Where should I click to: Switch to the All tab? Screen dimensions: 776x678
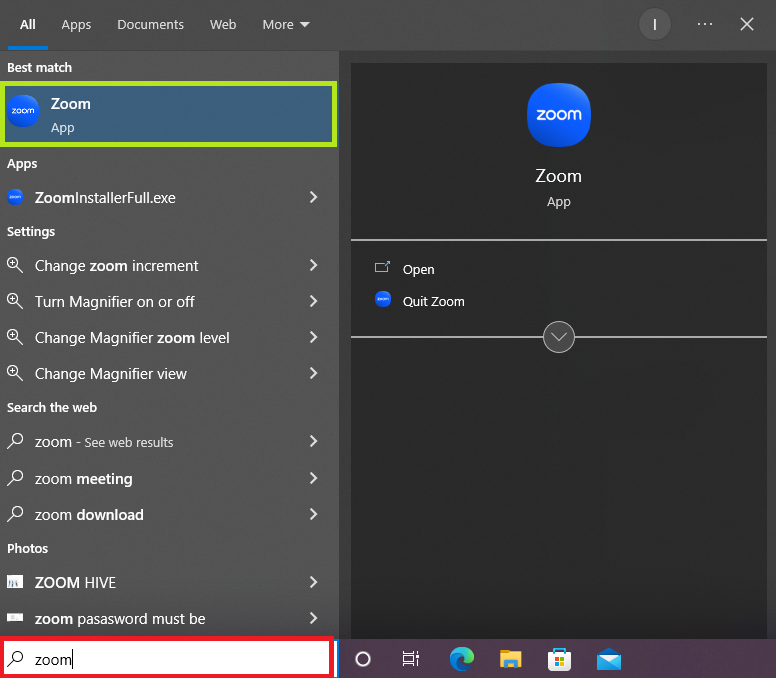28,24
